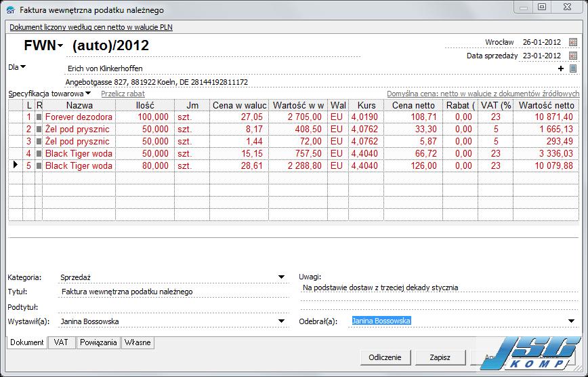Click the VAT (% column header

click(496, 106)
